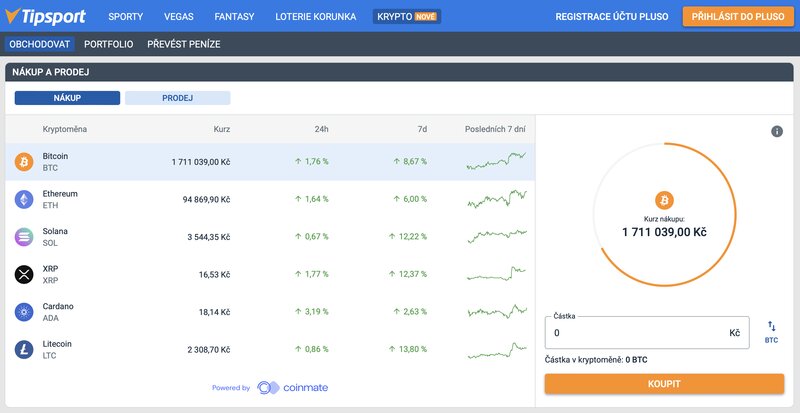
Task: Click the Bitcoin coin icon in table
Action: (x=24, y=162)
